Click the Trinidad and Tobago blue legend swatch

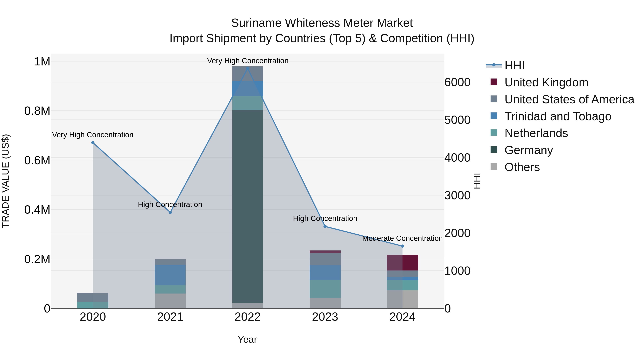pos(494,116)
